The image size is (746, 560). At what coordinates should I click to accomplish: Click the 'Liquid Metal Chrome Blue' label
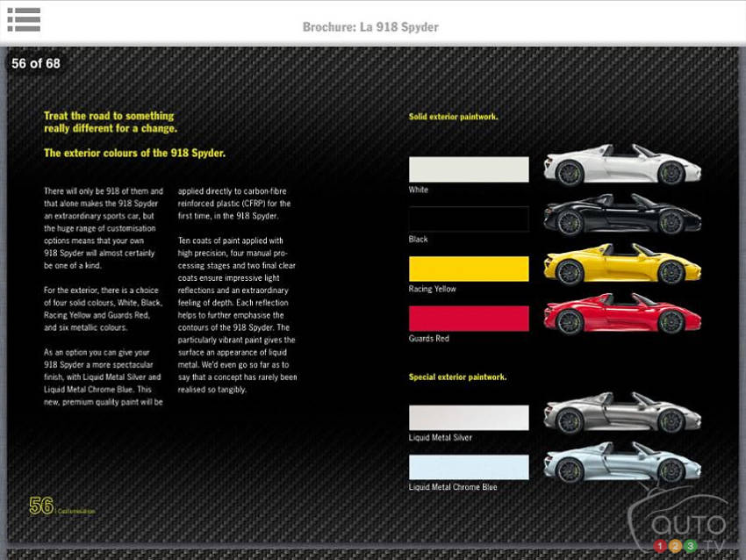tap(453, 487)
